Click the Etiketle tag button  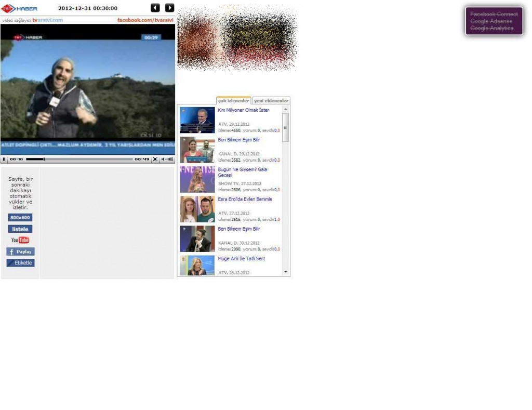[20, 263]
